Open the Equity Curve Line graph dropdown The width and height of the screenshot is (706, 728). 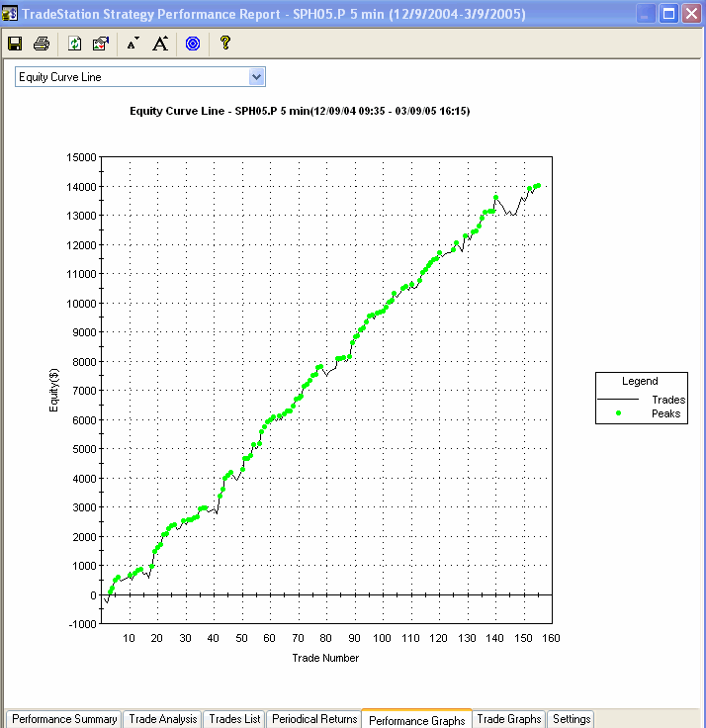pyautogui.click(x=140, y=77)
